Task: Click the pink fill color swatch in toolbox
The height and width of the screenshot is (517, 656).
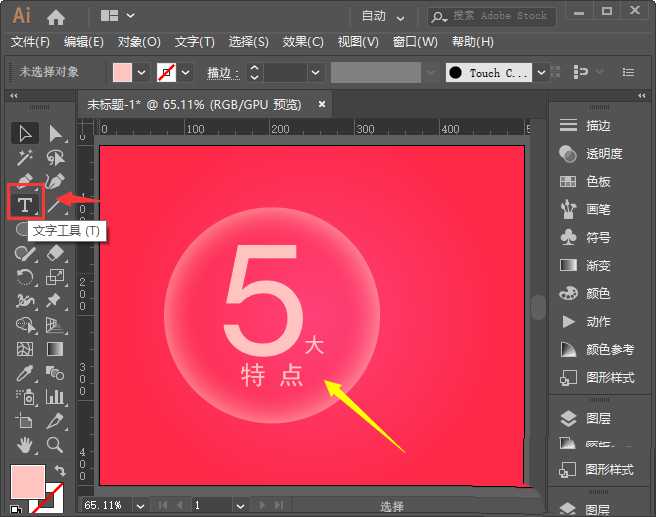Action: 25,480
